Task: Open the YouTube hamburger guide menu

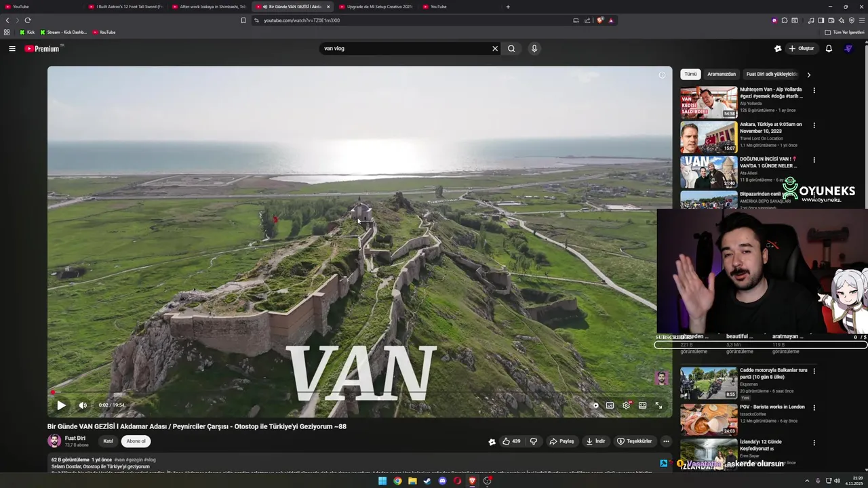Action: (x=12, y=48)
